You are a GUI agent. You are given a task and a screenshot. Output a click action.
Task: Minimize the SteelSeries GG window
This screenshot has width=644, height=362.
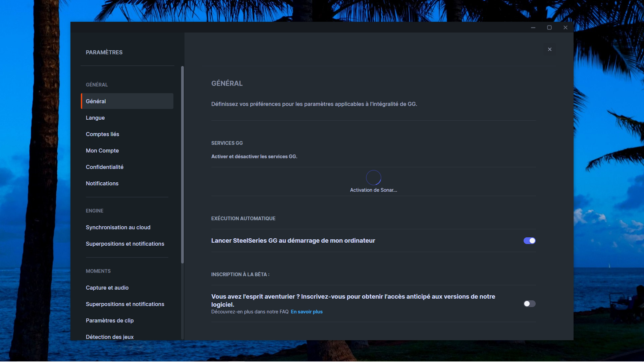[533, 27]
